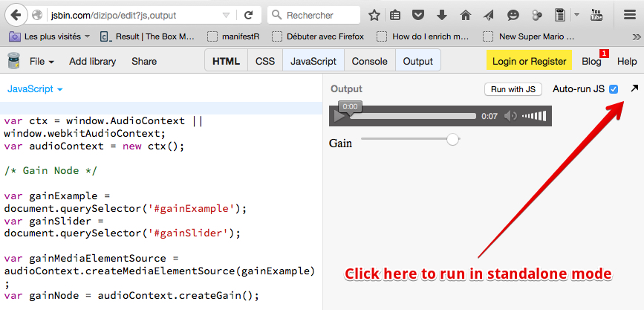Toggle the JavaScript panel tab

point(313,61)
